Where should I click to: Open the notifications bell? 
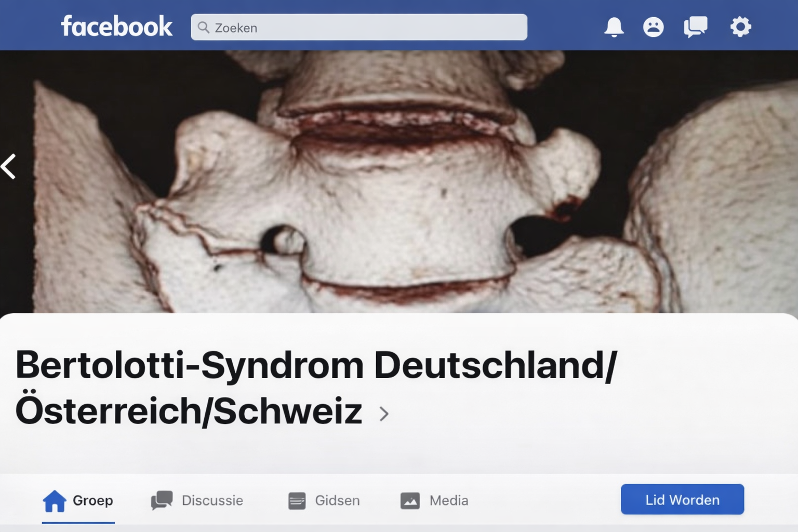pos(614,27)
